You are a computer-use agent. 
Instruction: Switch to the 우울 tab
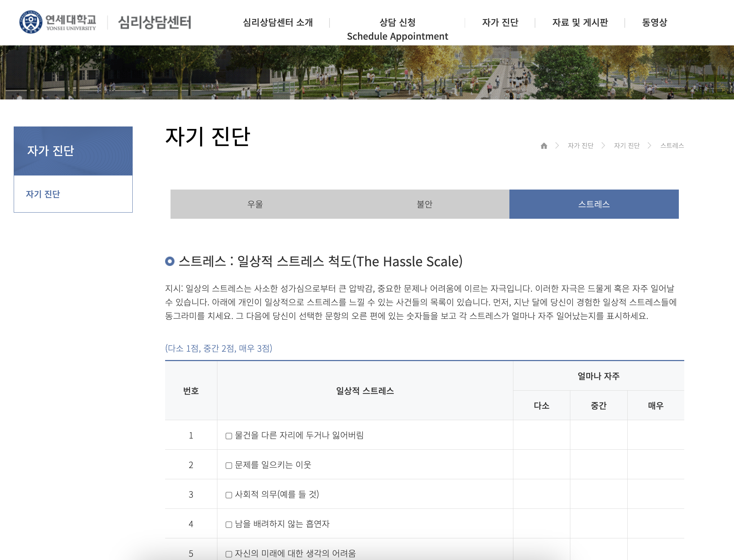[256, 204]
